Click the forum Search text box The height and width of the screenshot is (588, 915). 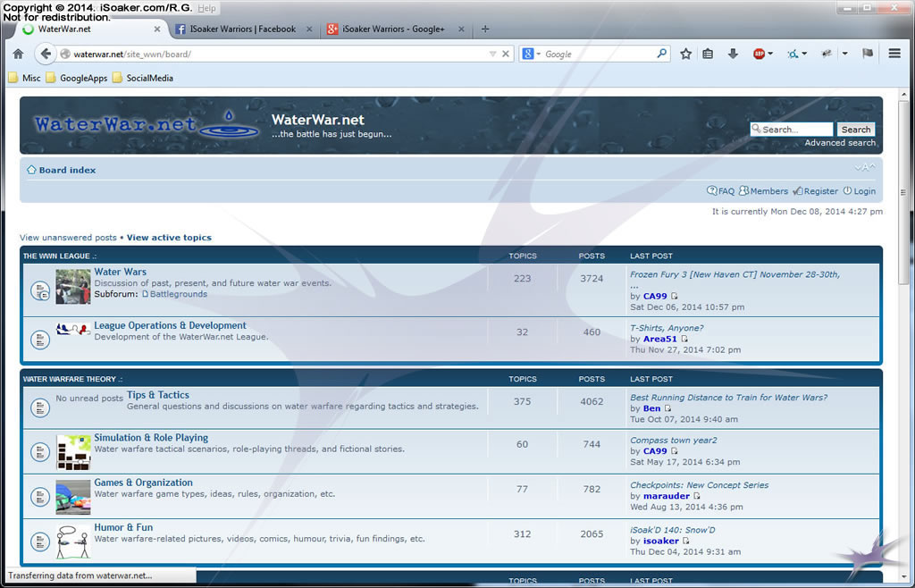click(792, 129)
